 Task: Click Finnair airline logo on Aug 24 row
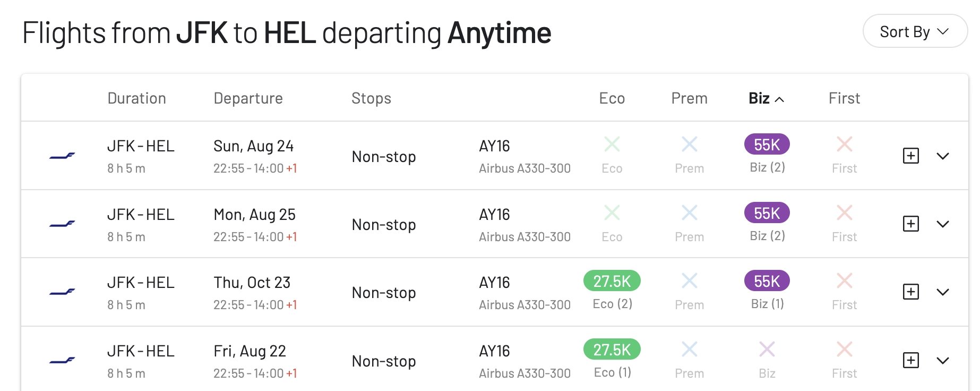[x=62, y=156]
